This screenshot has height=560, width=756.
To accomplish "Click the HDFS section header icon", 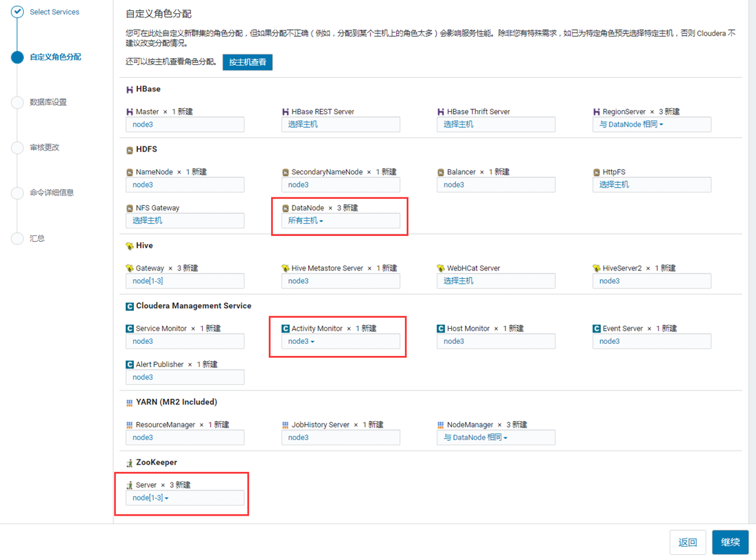I will (129, 150).
